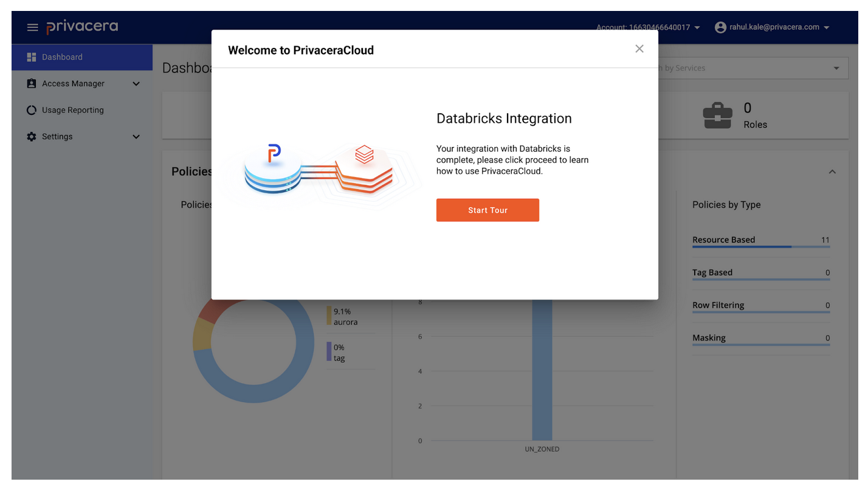The height and width of the screenshot is (490, 868).
Task: Click the hamburger menu icon
Action: (32, 27)
